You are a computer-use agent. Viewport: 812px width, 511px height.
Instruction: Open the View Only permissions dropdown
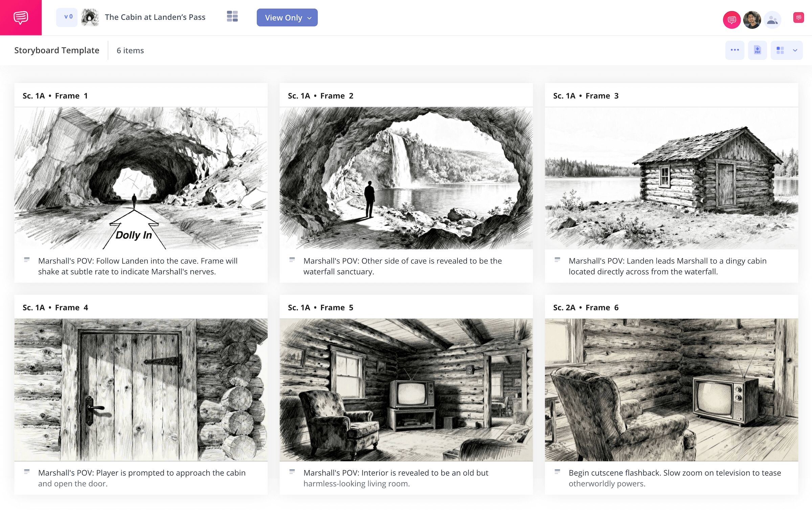287,18
